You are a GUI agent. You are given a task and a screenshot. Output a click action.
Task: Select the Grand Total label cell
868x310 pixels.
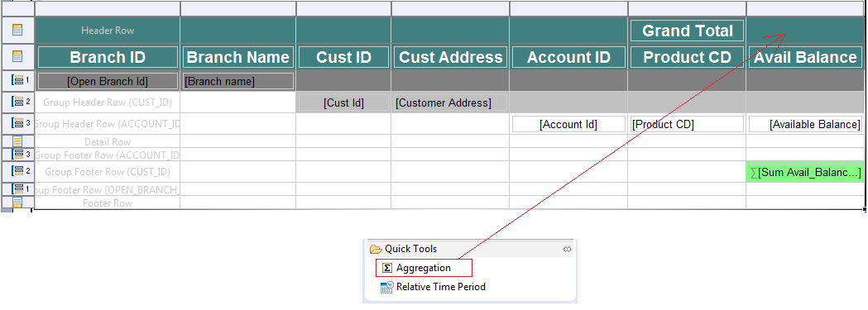(x=687, y=31)
